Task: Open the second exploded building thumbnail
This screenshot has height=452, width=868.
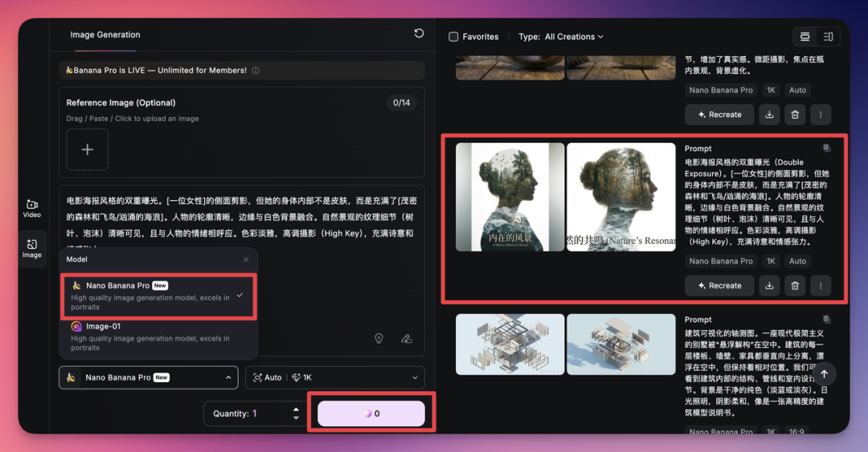Action: 621,344
